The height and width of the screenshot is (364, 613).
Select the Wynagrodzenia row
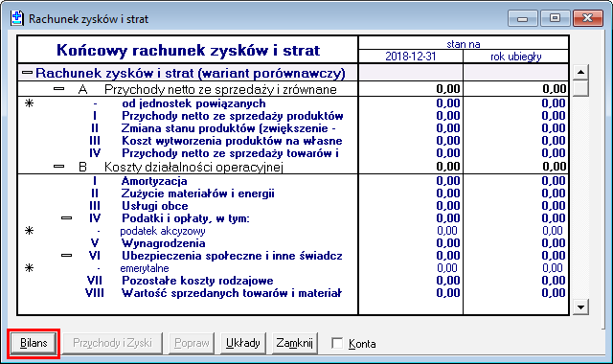pyautogui.click(x=293, y=243)
